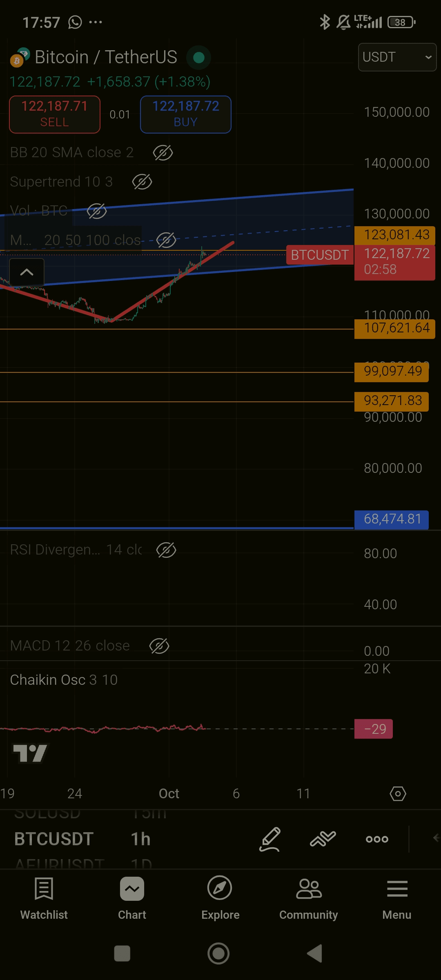Image resolution: width=441 pixels, height=980 pixels.
Task: Tap the Oct date axis label
Action: tap(169, 794)
